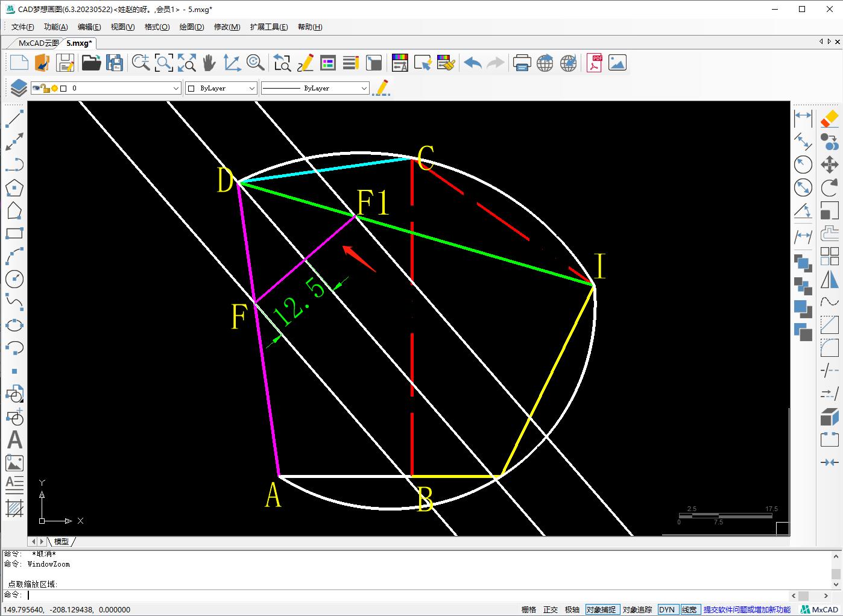The height and width of the screenshot is (616, 843).
Task: Click the Undo arrow icon
Action: click(473, 63)
